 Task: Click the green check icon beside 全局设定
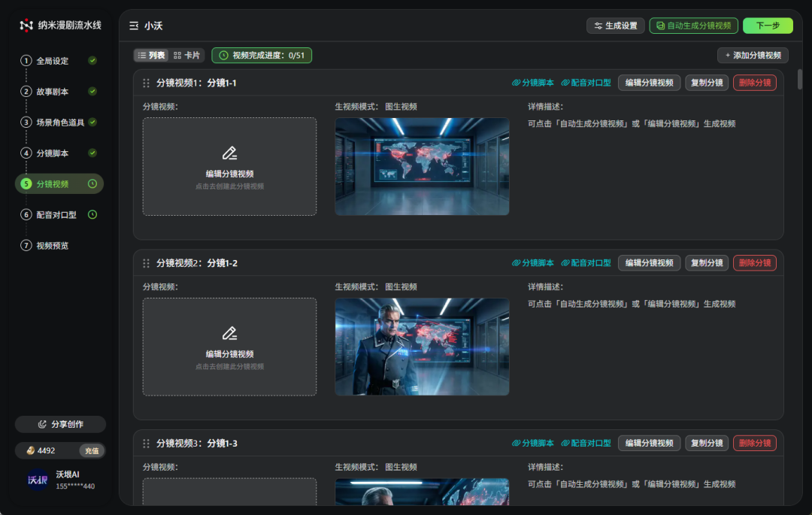94,61
